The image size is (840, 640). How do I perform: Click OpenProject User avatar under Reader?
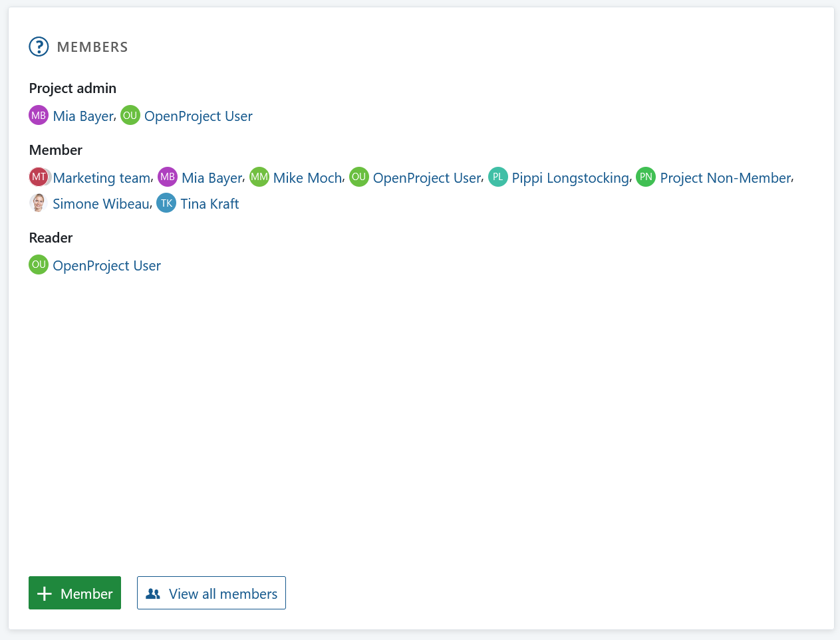(39, 265)
